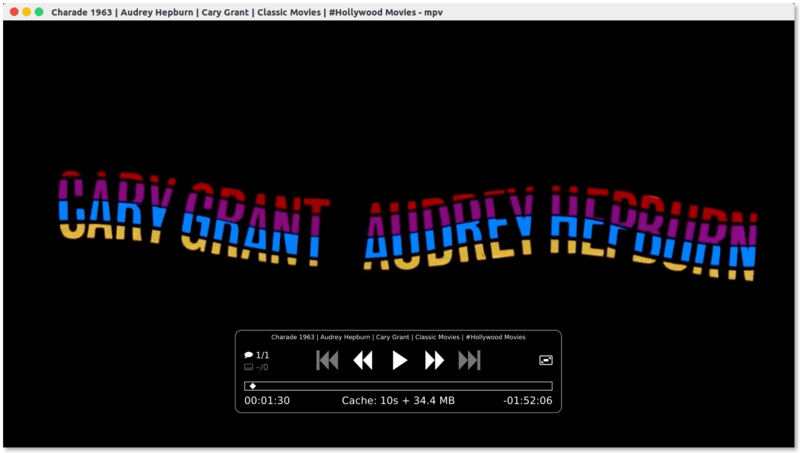The width and height of the screenshot is (800, 453).
Task: Maximize the mpv window
Action: click(x=39, y=11)
